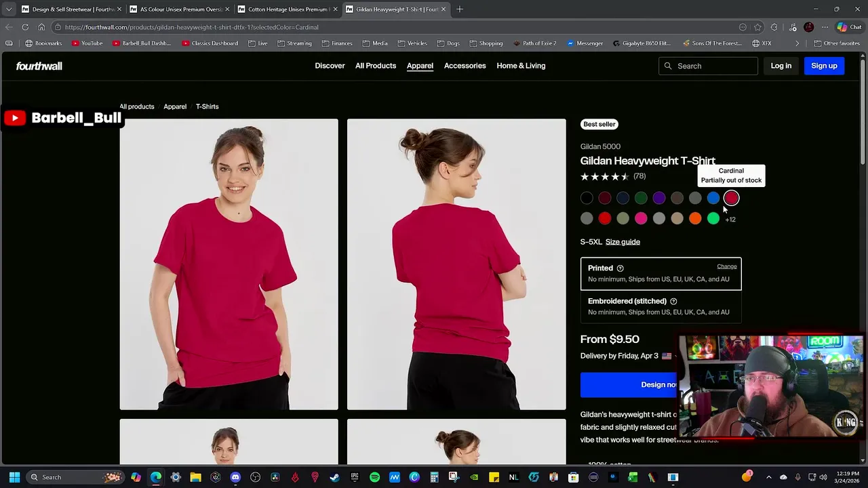Show more bookmarks with the overflow chevron
Viewport: 868px width, 488px height.
coord(797,43)
